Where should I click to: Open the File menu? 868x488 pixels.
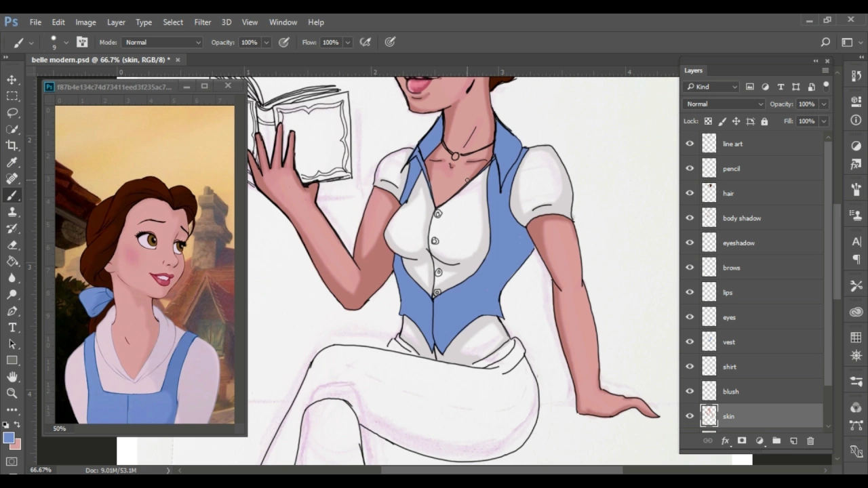(35, 22)
